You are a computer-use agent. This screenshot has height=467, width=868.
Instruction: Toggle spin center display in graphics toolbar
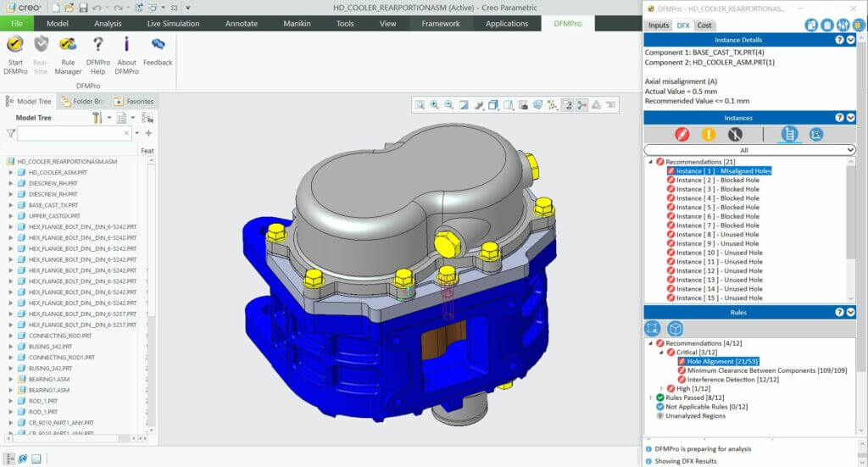click(581, 104)
